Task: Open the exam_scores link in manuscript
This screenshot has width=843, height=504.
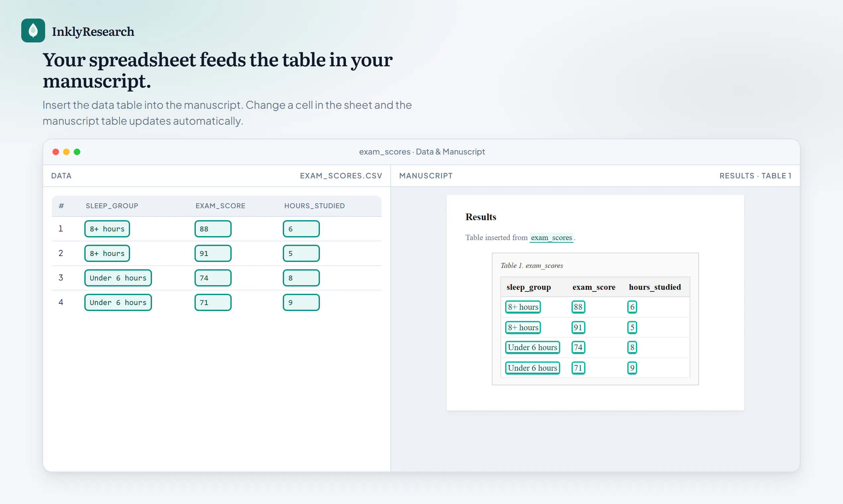Action: tap(551, 237)
